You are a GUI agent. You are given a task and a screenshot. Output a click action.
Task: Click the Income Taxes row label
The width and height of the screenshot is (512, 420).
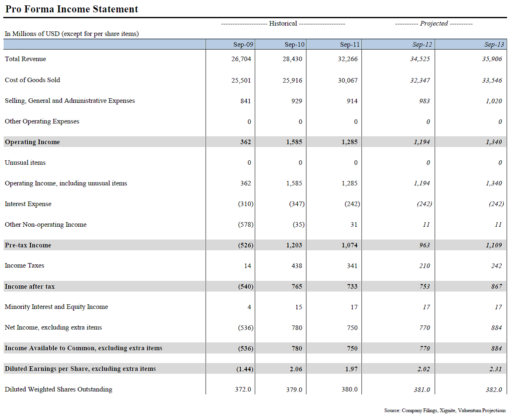[24, 266]
